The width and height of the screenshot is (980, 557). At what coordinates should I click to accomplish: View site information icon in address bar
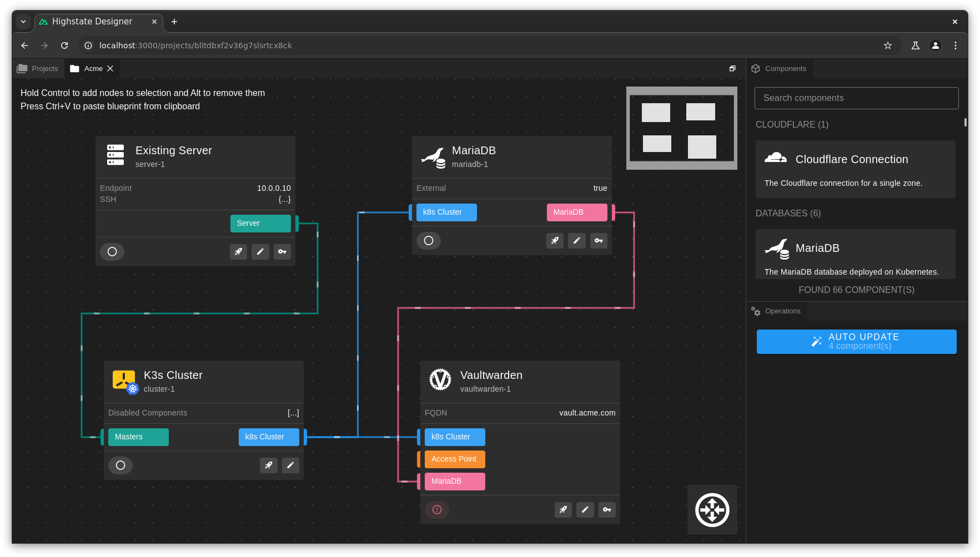tap(88, 45)
